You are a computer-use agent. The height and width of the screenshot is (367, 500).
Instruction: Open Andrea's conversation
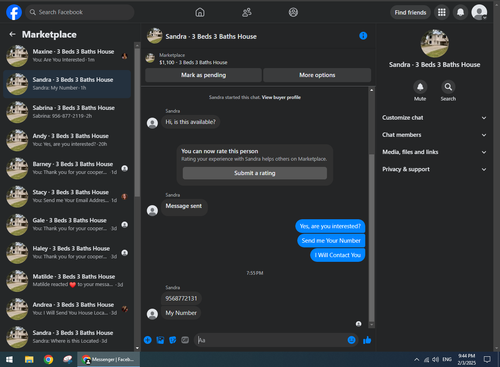coord(67,309)
